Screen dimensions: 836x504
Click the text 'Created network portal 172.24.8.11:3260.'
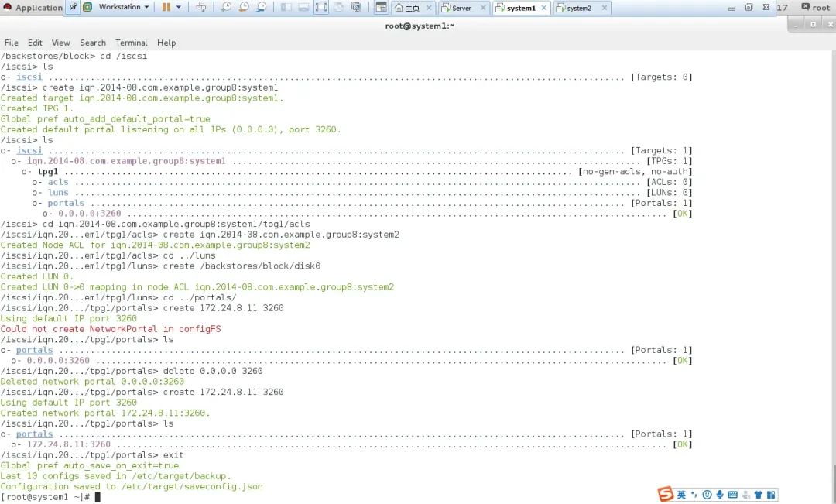tap(105, 413)
